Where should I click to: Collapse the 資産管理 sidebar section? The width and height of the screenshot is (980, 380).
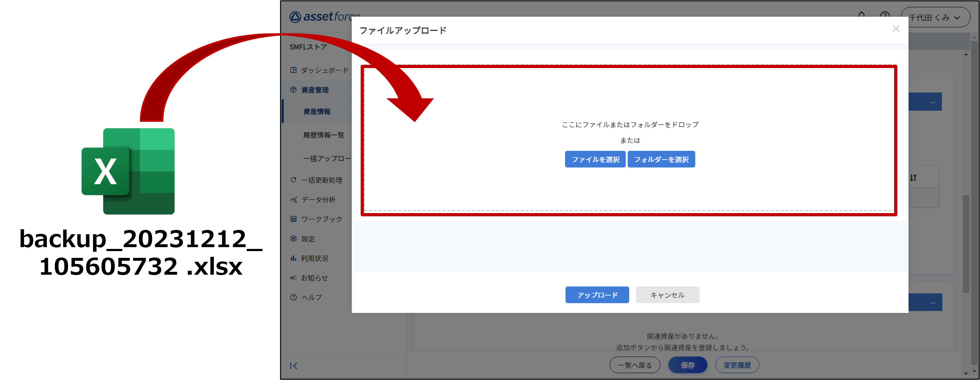click(315, 90)
